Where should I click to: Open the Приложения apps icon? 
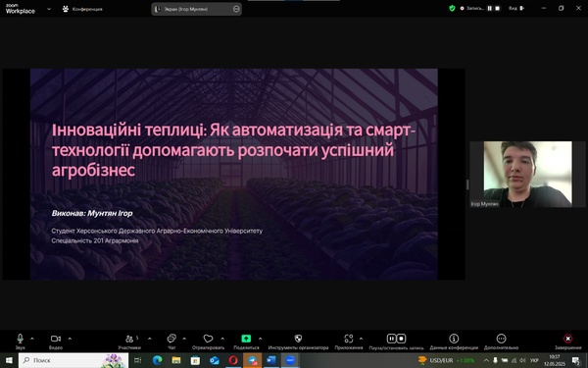pos(349,339)
